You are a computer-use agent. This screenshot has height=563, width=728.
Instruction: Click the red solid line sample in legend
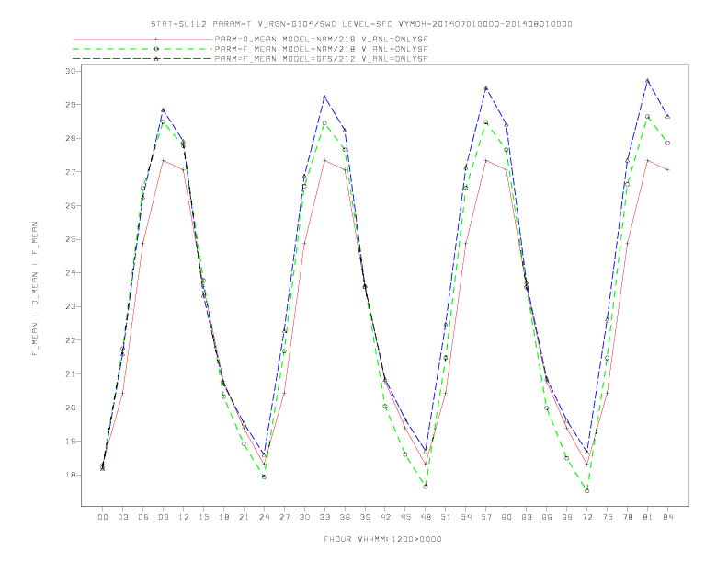point(142,39)
